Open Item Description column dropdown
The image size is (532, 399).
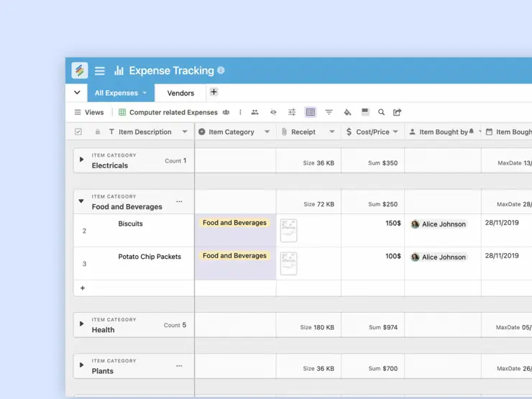click(x=185, y=132)
